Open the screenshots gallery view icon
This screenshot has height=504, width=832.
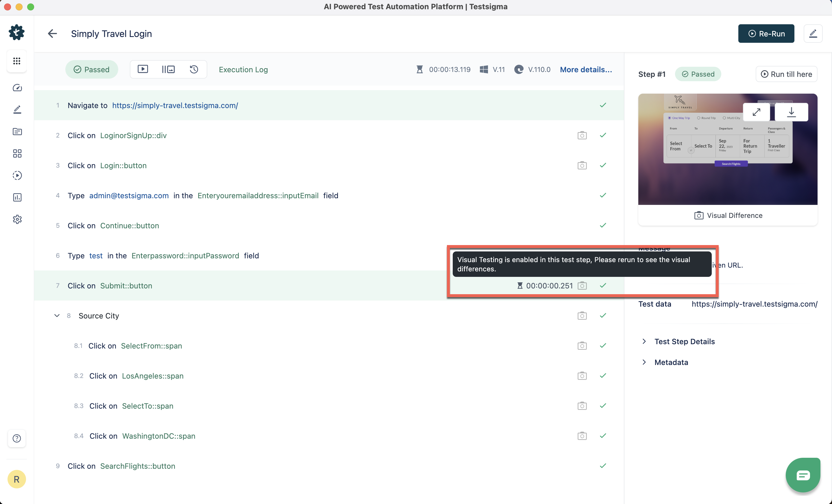[x=168, y=69]
